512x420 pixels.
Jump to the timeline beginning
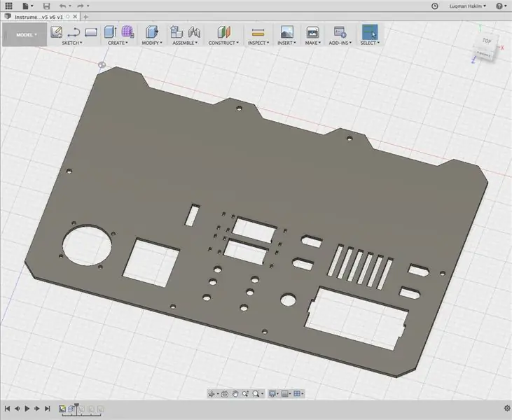7,409
